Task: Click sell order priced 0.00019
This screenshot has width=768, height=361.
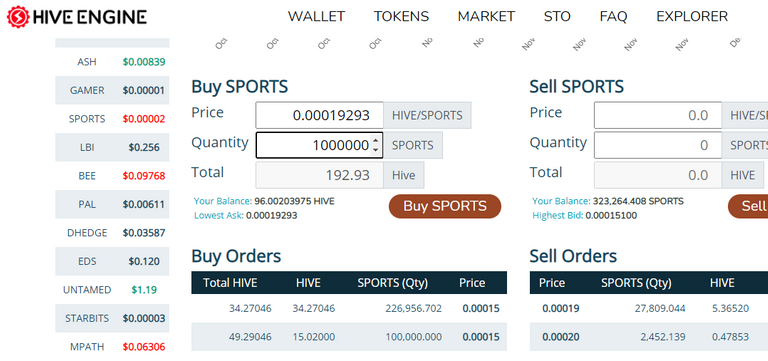Action: point(648,309)
